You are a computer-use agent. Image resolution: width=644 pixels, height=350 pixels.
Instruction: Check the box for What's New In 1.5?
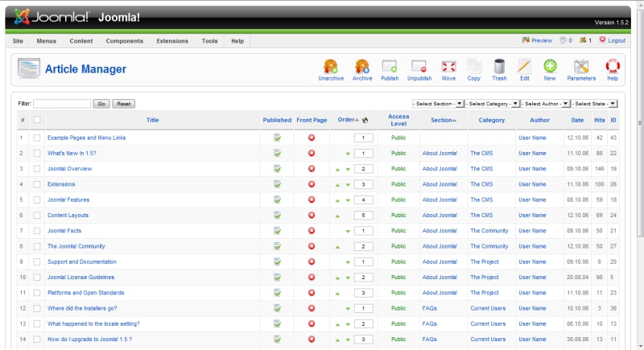(37, 154)
